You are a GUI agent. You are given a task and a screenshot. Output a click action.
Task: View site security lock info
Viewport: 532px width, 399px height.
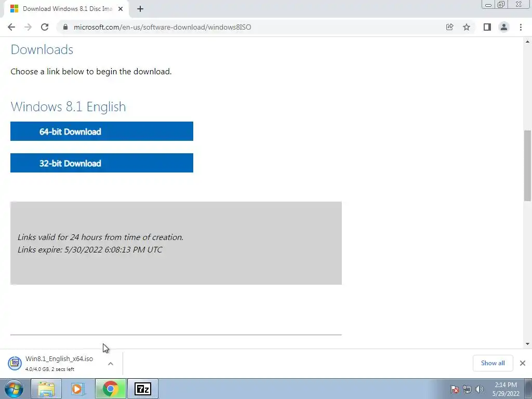pos(65,27)
